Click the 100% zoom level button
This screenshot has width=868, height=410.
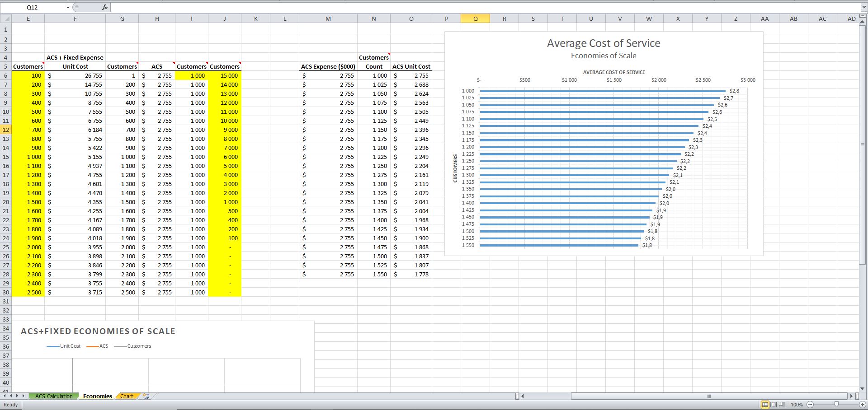pyautogui.click(x=797, y=405)
